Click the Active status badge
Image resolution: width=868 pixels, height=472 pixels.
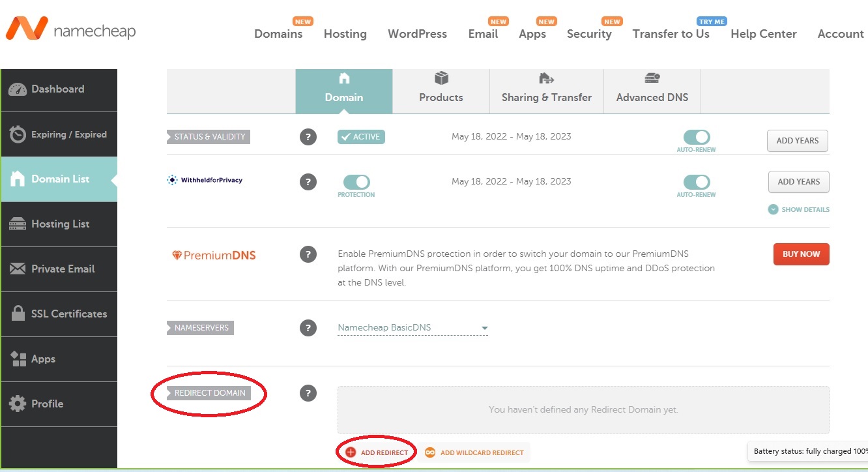pyautogui.click(x=361, y=137)
